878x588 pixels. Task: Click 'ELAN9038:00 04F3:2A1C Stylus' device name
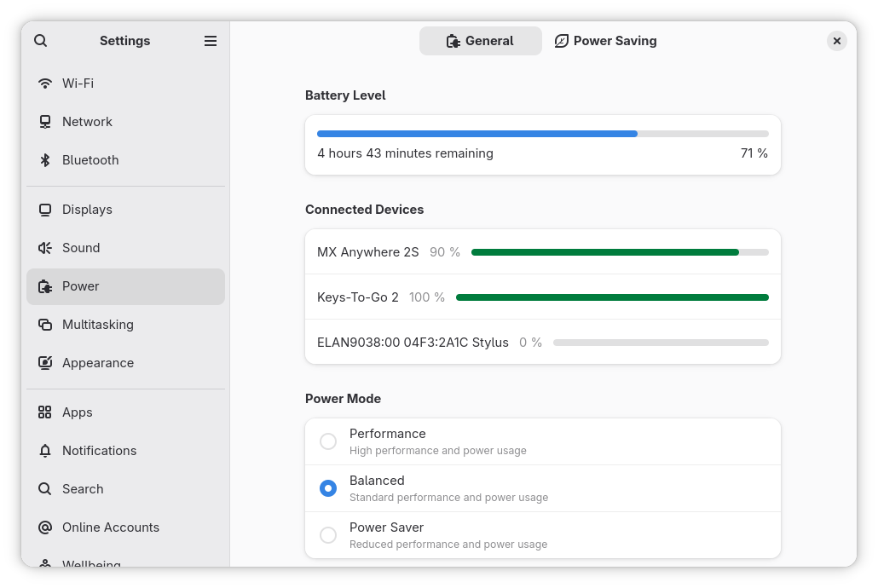(413, 343)
